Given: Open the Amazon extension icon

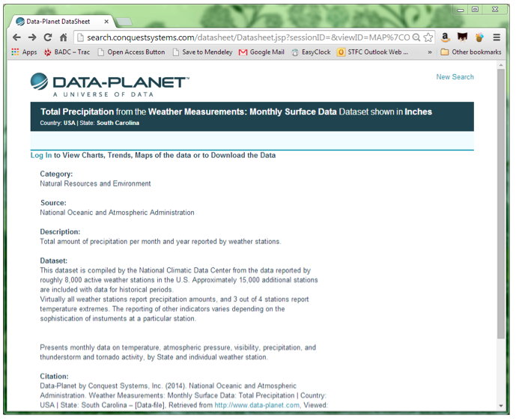Looking at the screenshot, I should [x=446, y=37].
